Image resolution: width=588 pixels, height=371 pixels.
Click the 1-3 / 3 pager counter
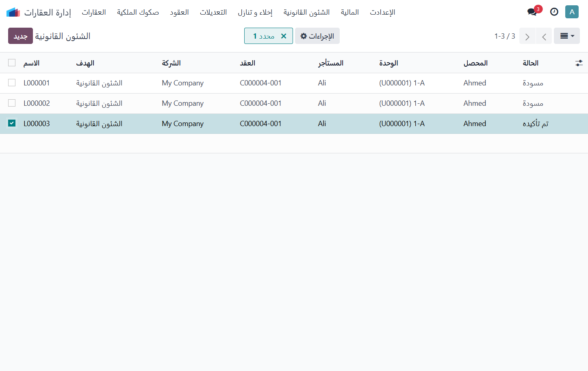505,36
